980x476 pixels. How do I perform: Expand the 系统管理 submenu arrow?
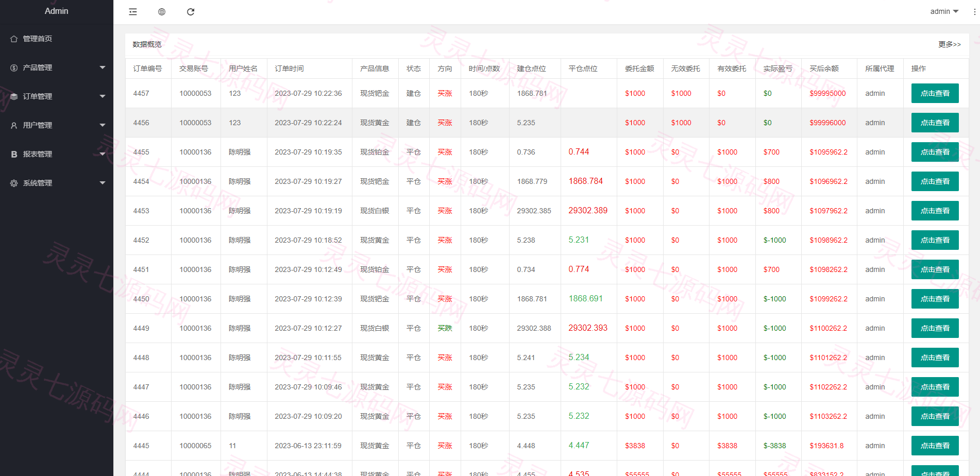click(x=103, y=183)
